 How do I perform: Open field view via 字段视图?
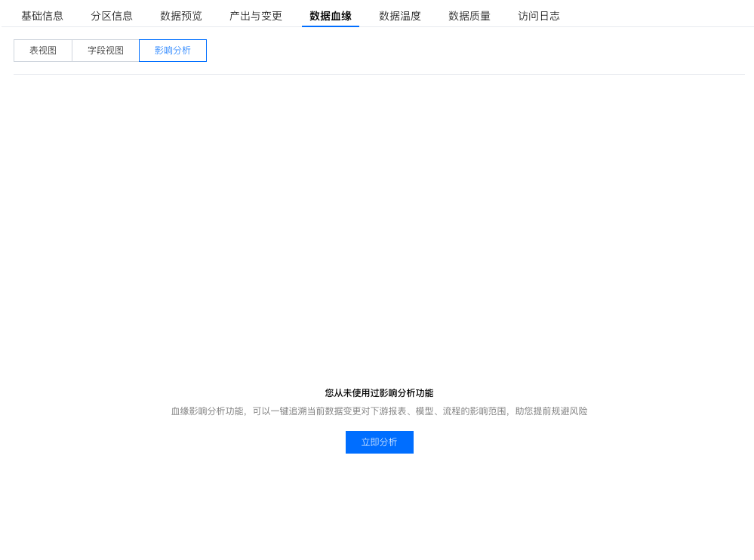(105, 50)
